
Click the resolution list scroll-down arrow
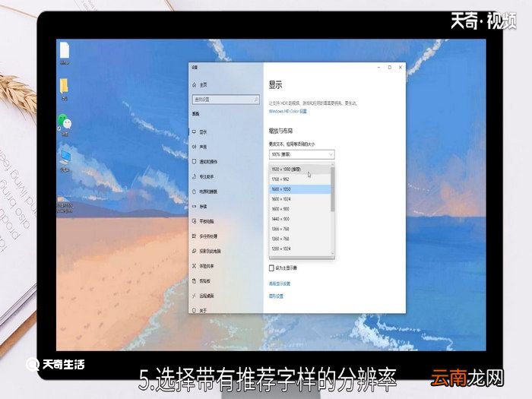pos(333,253)
